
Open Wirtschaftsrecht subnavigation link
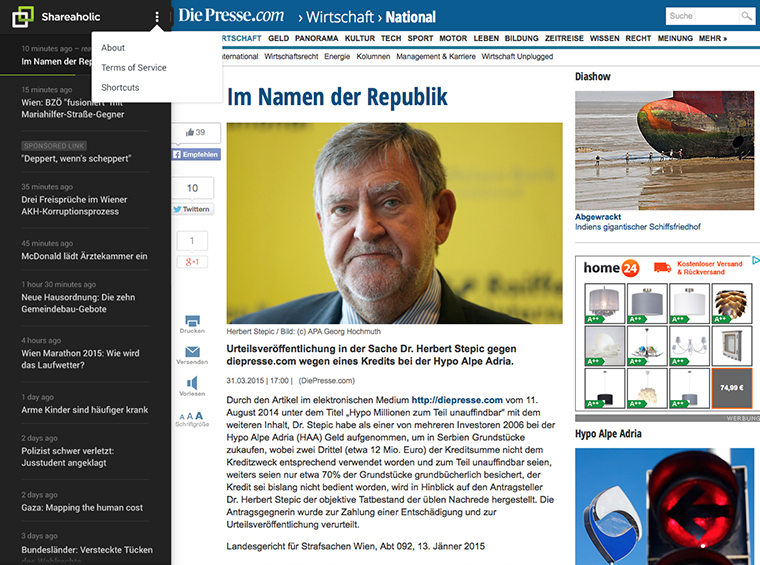pyautogui.click(x=291, y=56)
